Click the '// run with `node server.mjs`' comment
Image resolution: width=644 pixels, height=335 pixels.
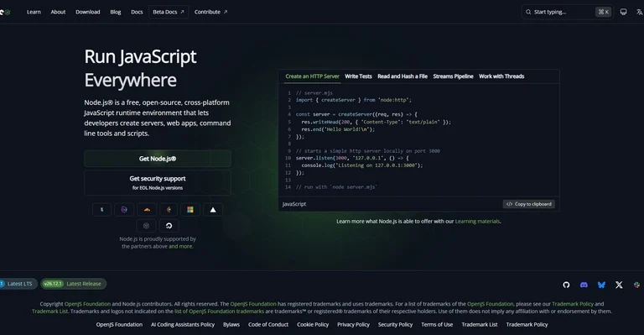click(336, 187)
